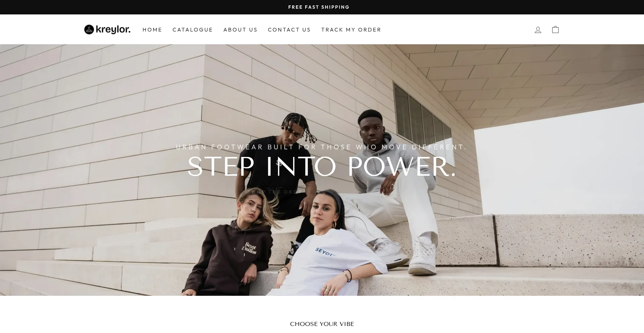644x333 pixels.
Task: Open the account login icon
Action: (538, 30)
